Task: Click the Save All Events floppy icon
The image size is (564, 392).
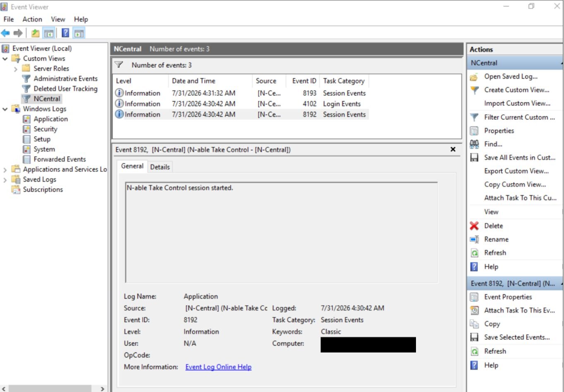Action: (474, 158)
